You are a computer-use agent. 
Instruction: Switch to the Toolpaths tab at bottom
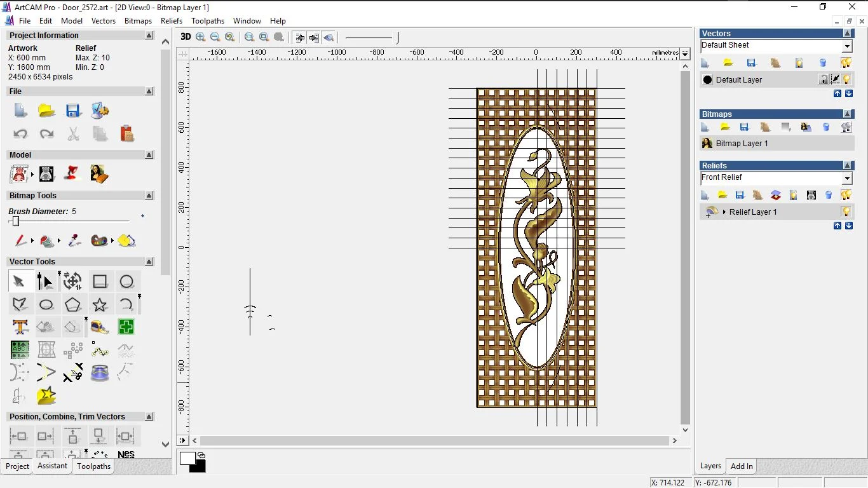tap(93, 466)
